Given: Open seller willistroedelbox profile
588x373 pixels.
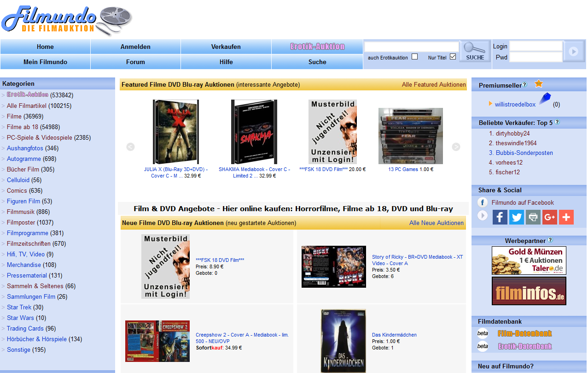Looking at the screenshot, I should pos(515,105).
